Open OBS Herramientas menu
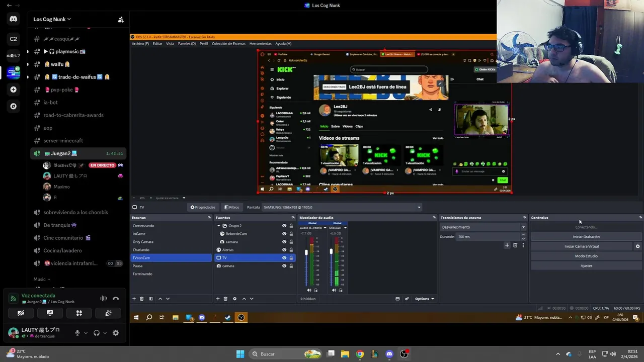This screenshot has height=362, width=644. (x=260, y=44)
